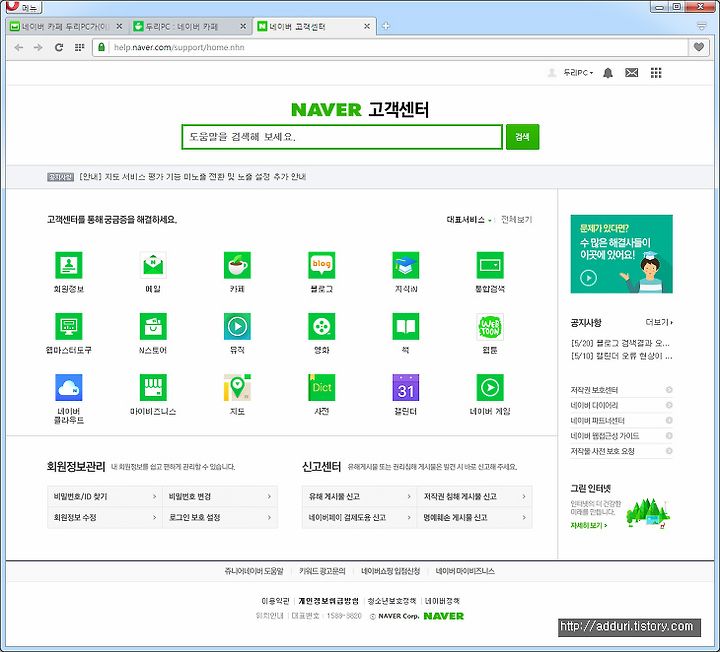This screenshot has width=720, height=652.
Task: Open a new tab with plus button
Action: click(386, 26)
